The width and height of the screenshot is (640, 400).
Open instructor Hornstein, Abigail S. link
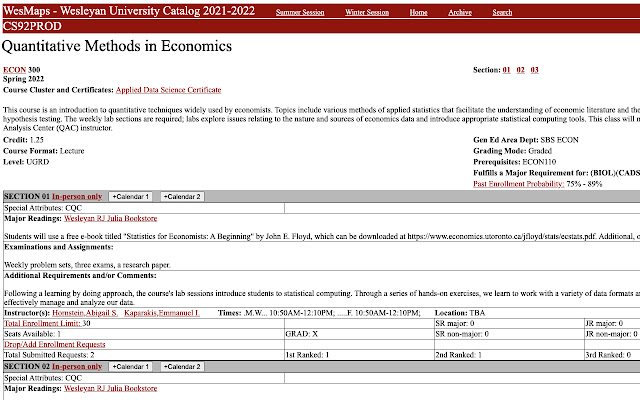85,313
